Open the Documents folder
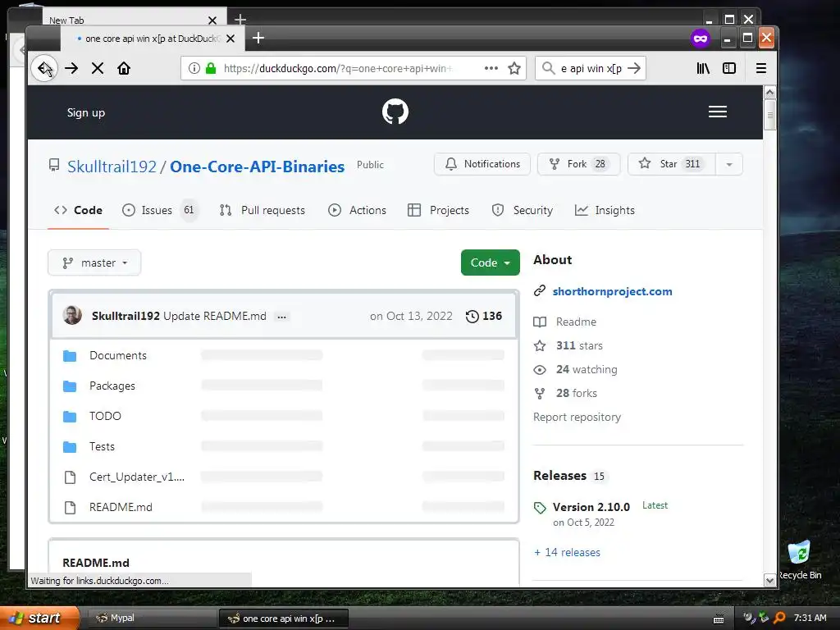 click(118, 355)
